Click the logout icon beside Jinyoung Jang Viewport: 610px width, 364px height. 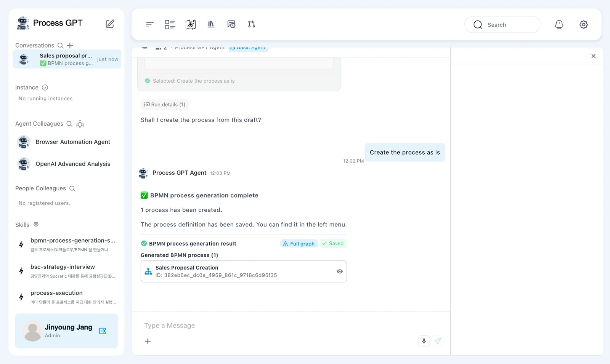click(103, 331)
